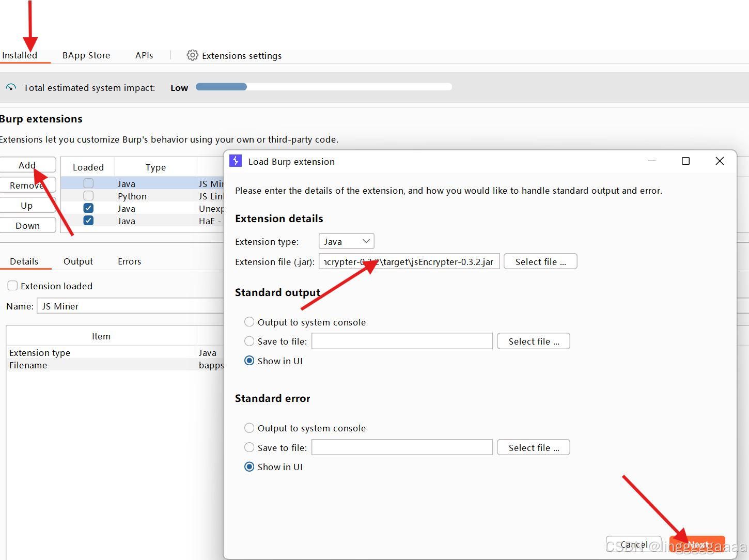Toggle Loaded checkbox for JS Miner row
The image size is (749, 560).
point(88,183)
